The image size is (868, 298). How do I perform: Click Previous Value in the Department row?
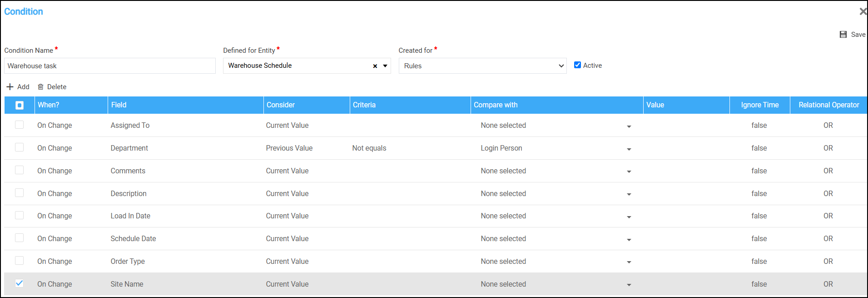289,148
